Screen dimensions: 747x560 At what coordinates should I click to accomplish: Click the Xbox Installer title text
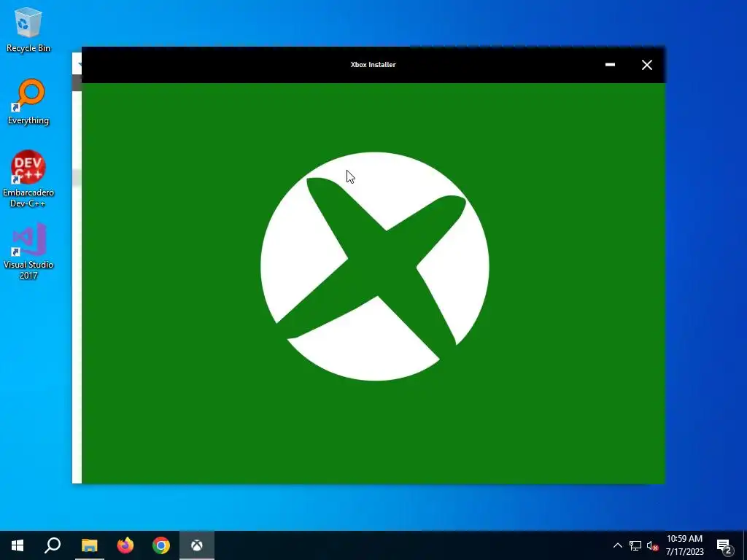(373, 65)
